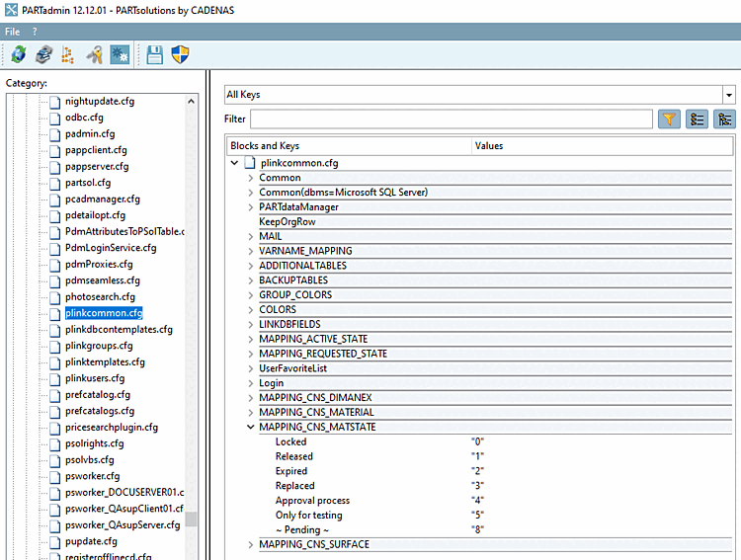
Task: Select odbc.cfg in category tree
Action: (84, 118)
